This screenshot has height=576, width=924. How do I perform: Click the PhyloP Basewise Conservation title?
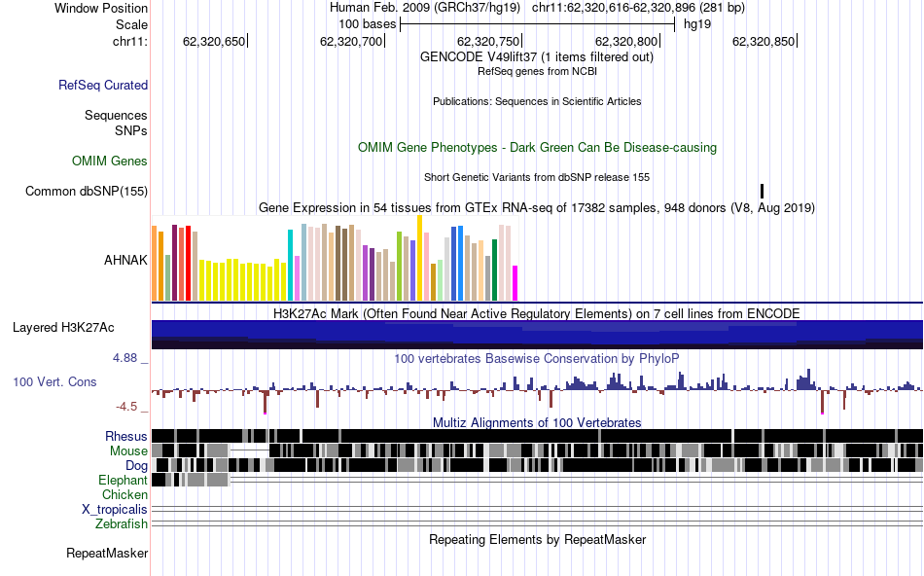coord(537,358)
